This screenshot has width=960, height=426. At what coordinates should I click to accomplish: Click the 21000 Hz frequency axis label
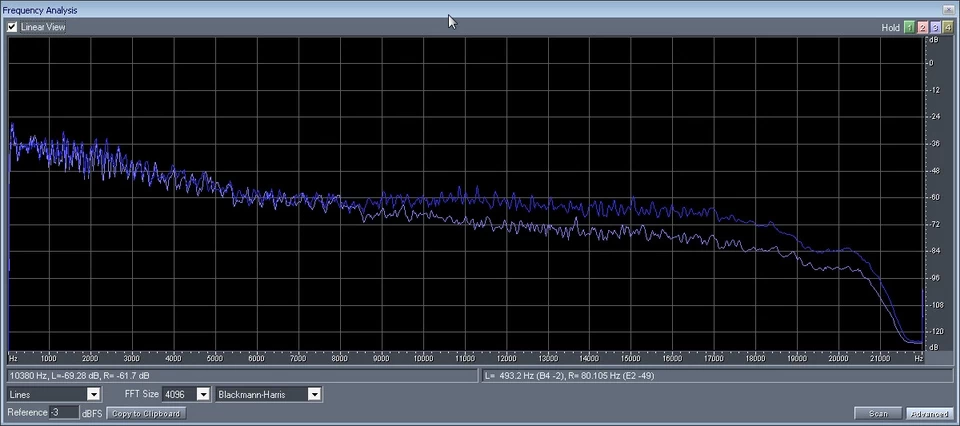[x=880, y=359]
